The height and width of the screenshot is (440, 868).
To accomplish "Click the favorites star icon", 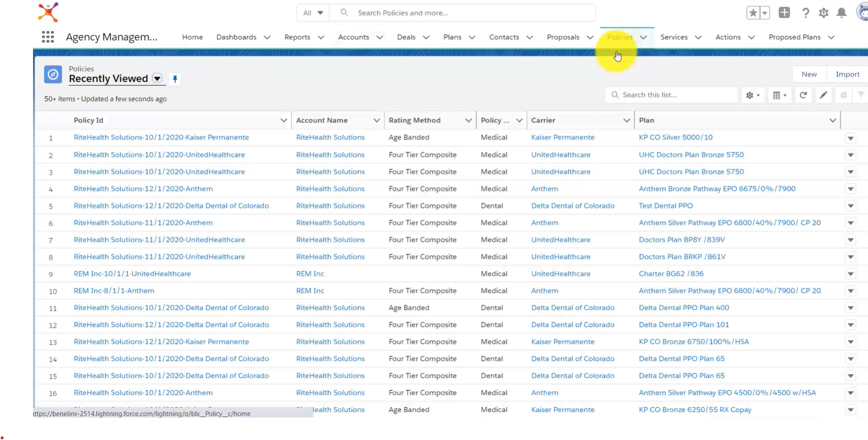I will pos(753,13).
